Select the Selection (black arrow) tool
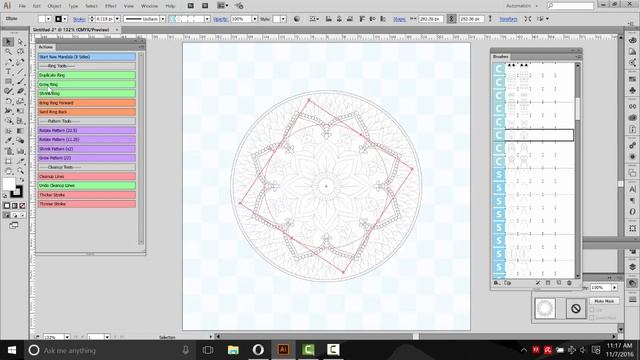The image size is (640, 360). pyautogui.click(x=8, y=42)
